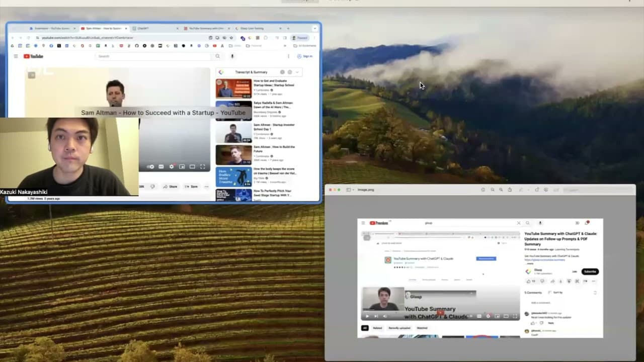Zoom out in the Preview window

point(493,190)
